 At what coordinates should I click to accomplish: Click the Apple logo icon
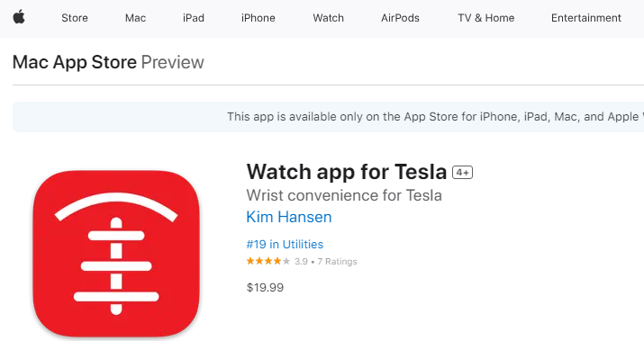19,17
